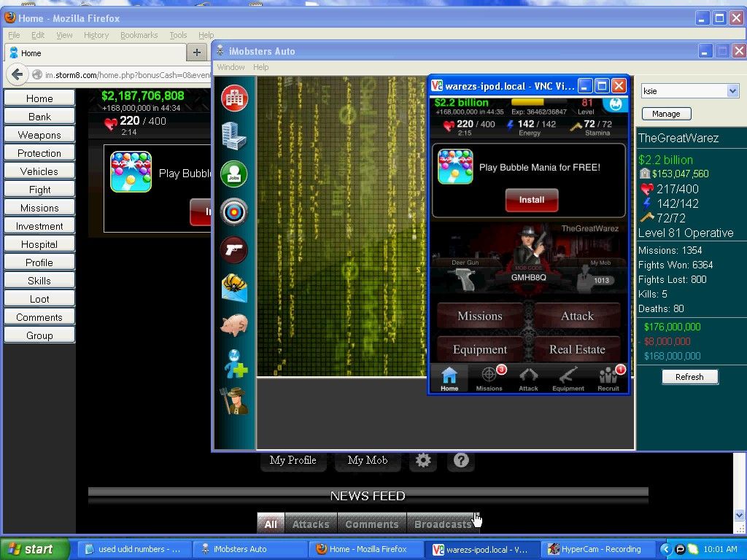Click the Deer Gun weapon icon

[465, 279]
